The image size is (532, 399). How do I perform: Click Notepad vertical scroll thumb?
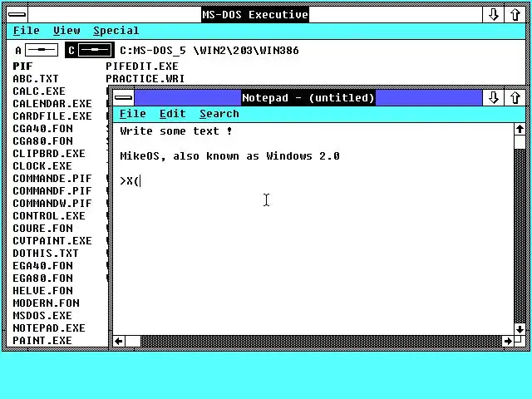click(520, 142)
